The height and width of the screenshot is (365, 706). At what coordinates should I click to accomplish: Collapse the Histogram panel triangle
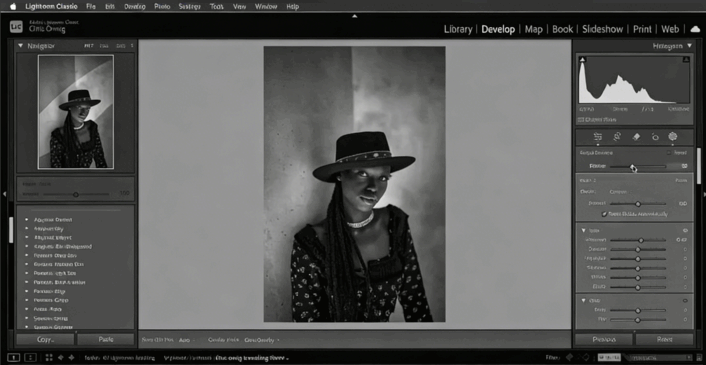point(689,46)
